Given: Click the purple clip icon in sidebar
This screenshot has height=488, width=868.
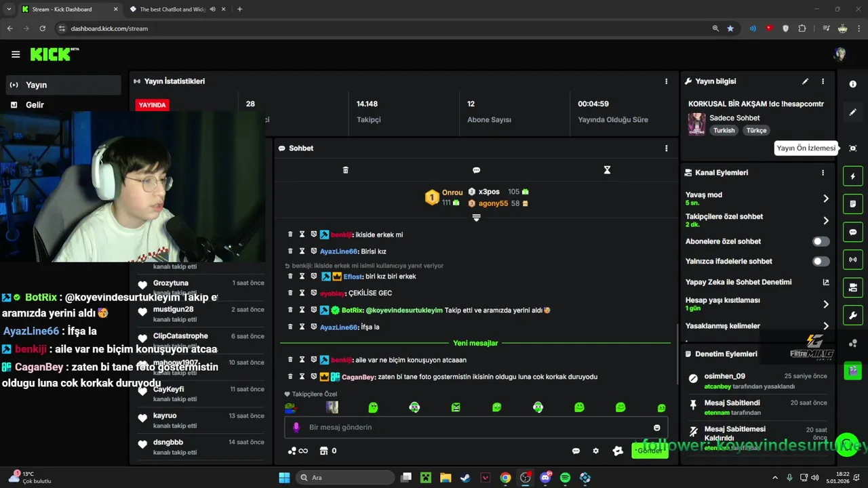Looking at the screenshot, I should click(853, 371).
